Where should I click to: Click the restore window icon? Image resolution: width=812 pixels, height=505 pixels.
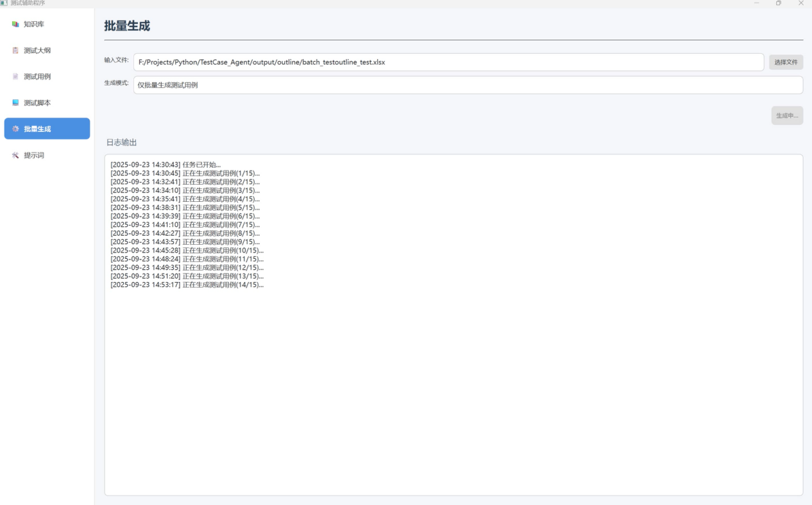779,3
